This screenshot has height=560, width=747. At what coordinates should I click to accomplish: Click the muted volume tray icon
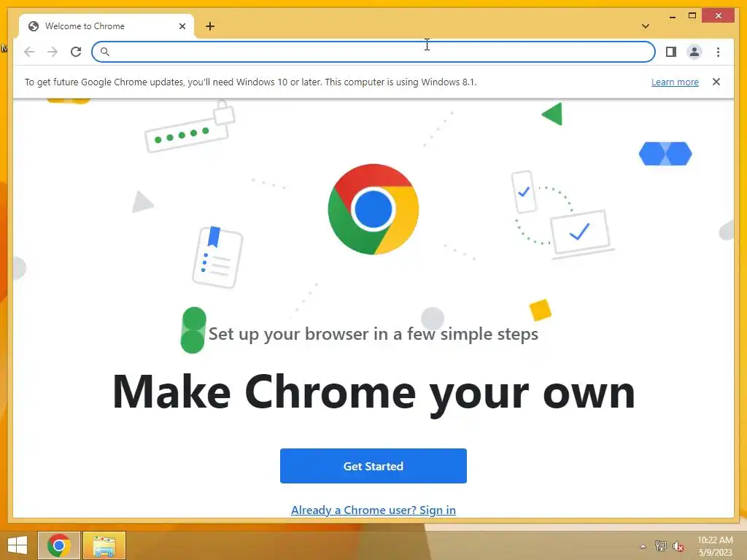[x=678, y=546]
